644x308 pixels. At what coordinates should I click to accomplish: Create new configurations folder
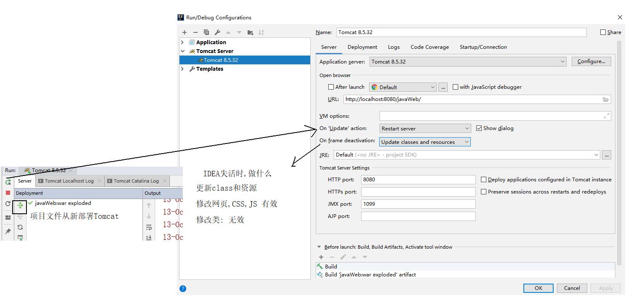tap(251, 32)
